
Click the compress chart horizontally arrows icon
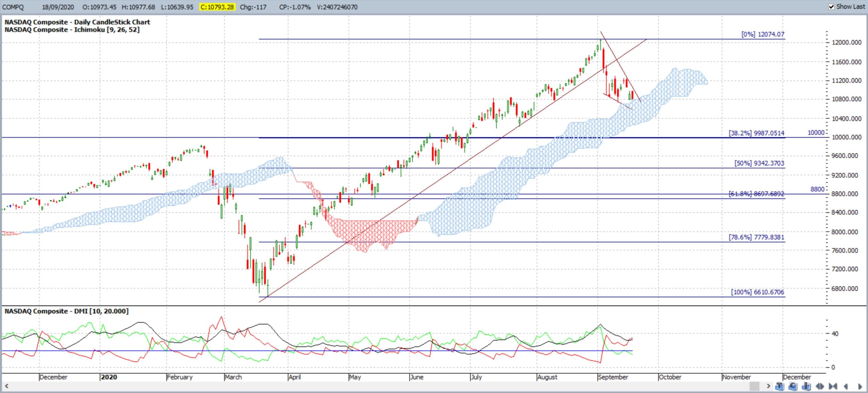(x=833, y=386)
